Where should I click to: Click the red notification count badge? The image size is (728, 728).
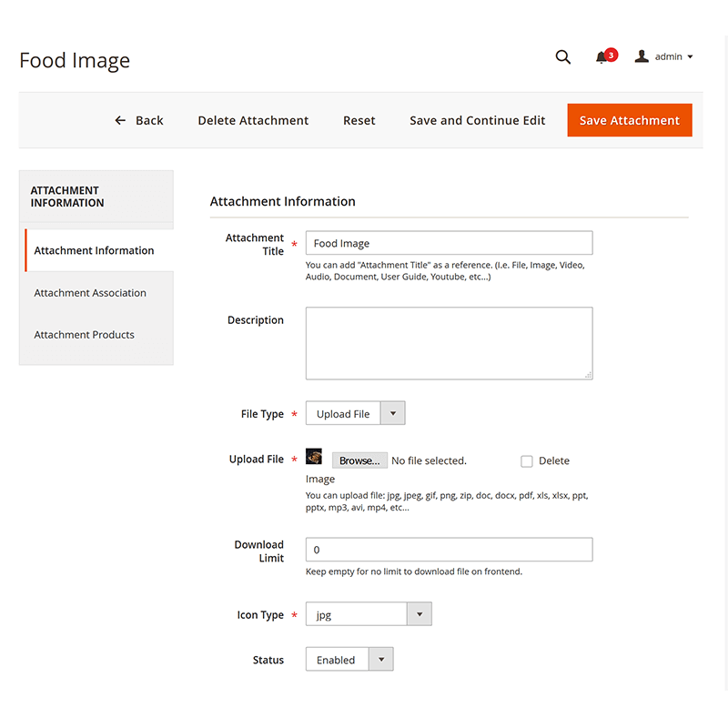tap(611, 54)
